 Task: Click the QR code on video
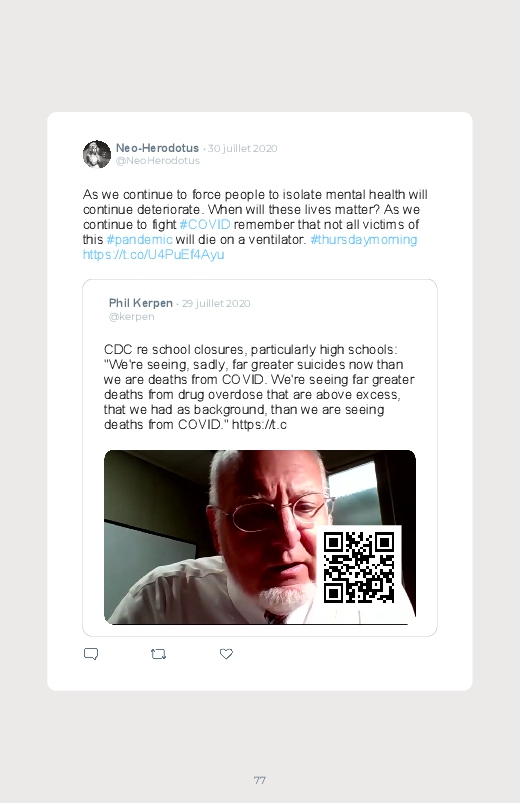(359, 567)
